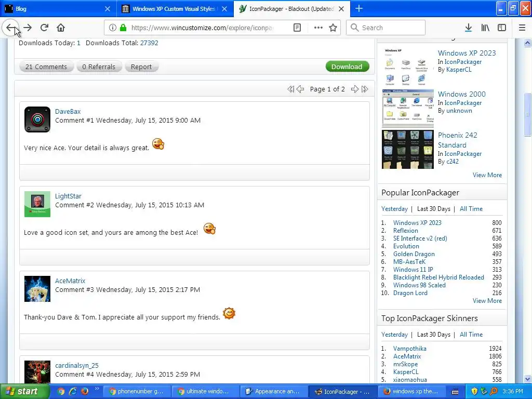Open LightStar's user profile link
The width and height of the screenshot is (532, 399).
tap(68, 196)
